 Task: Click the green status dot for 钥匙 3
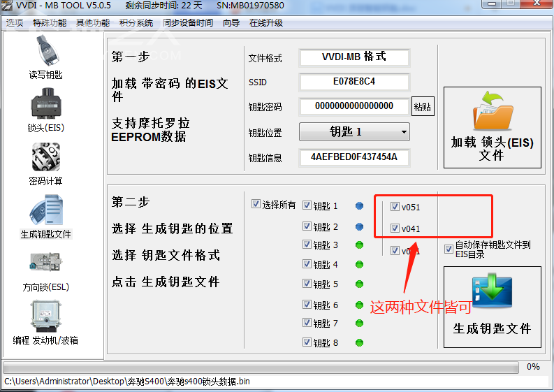[x=359, y=245]
